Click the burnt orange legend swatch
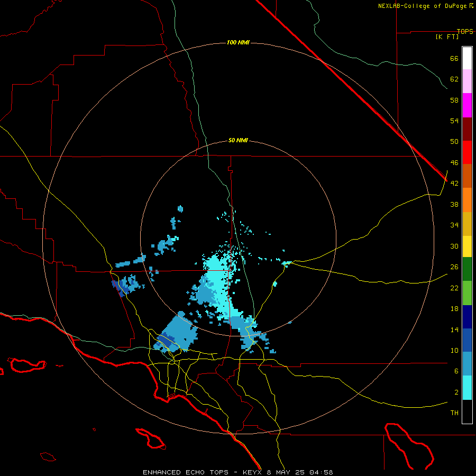The image size is (476, 476). (x=467, y=176)
